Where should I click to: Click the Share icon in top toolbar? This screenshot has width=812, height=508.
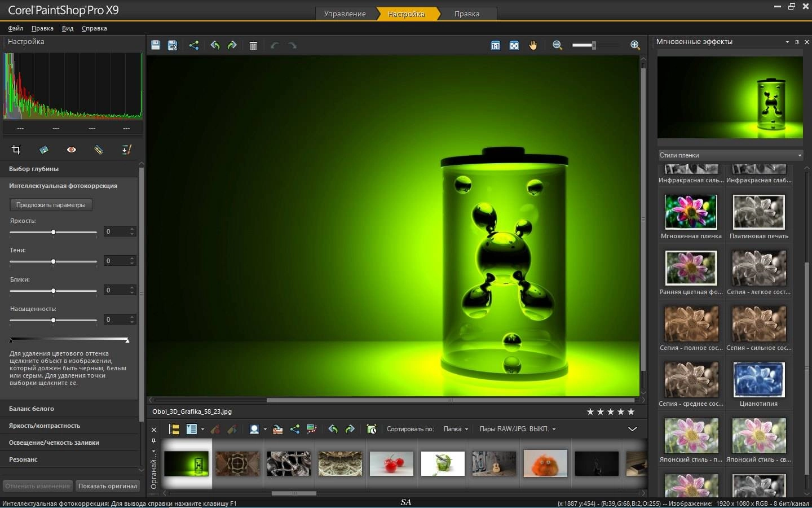[x=194, y=45]
